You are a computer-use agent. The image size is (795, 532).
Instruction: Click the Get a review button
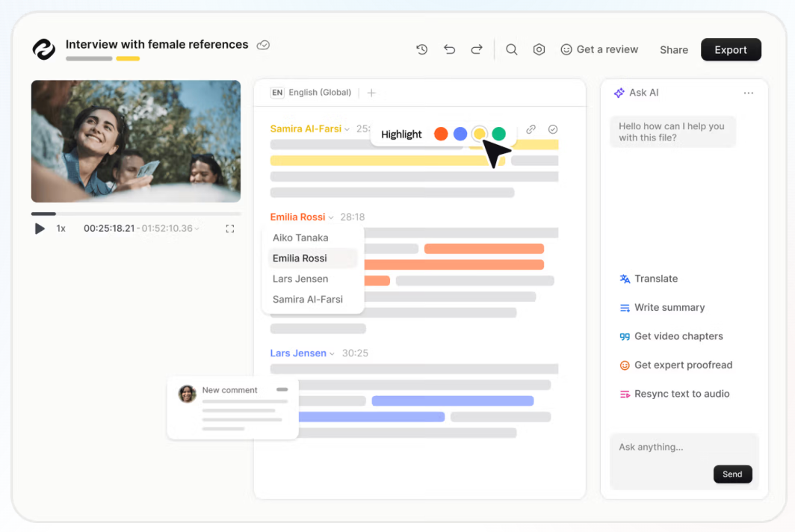point(599,49)
